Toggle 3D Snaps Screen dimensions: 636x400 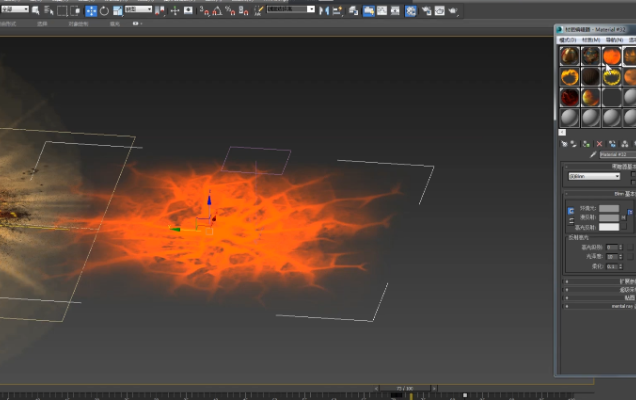204,11
